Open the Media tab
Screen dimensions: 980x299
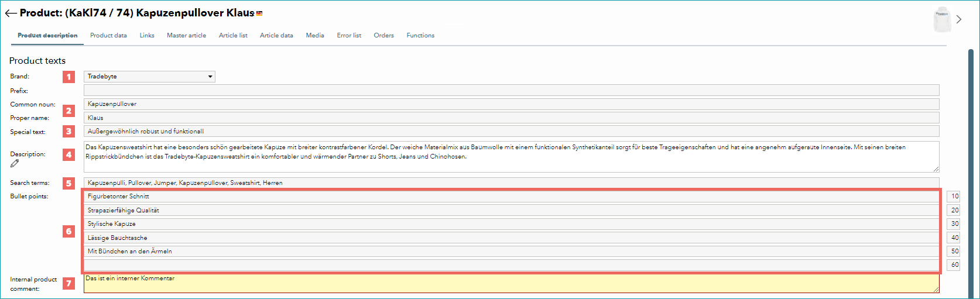[315, 36]
